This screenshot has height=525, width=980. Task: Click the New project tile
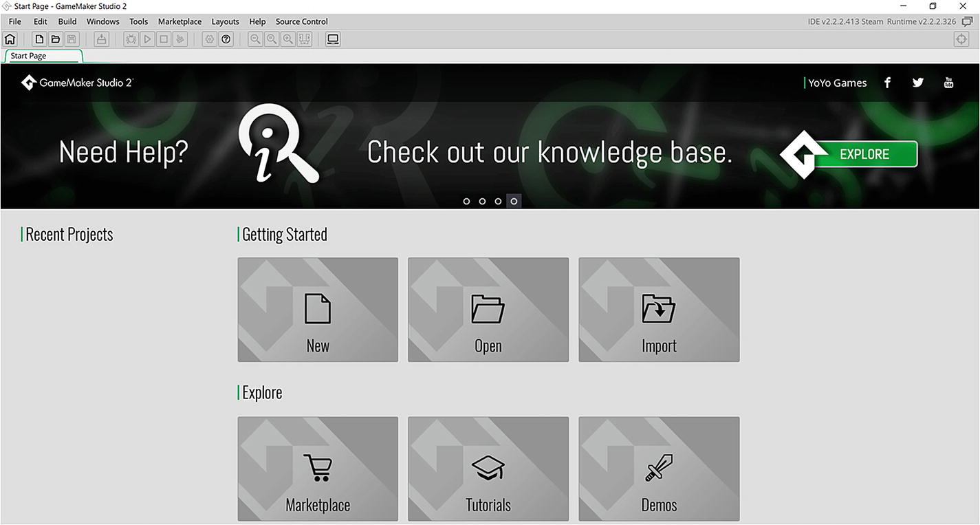pyautogui.click(x=318, y=310)
